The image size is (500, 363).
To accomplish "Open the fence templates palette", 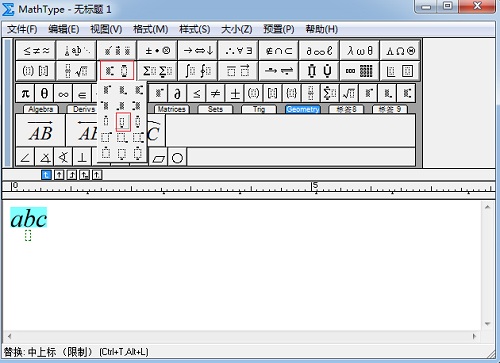I will 36,71.
